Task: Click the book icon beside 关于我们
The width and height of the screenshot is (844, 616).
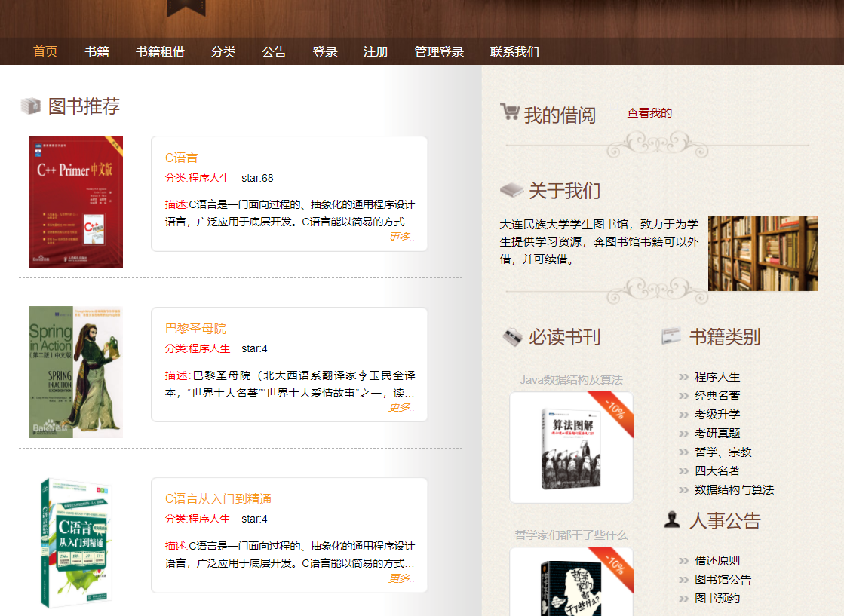Action: tap(511, 190)
